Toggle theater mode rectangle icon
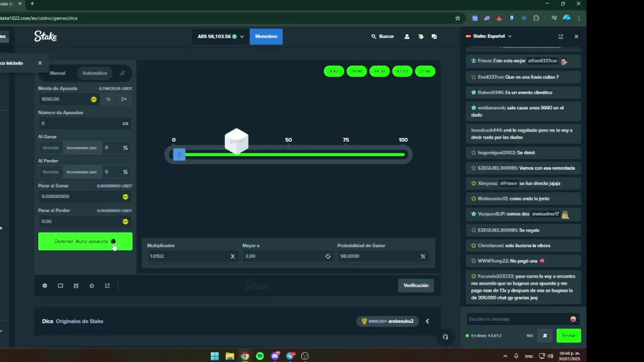Screen dimensions: 644x362 (60, 286)
